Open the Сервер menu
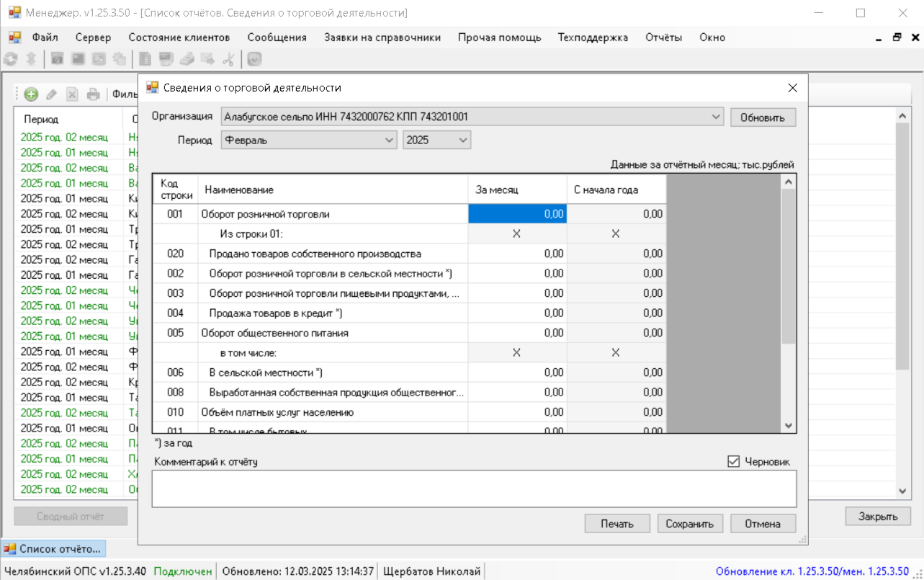The width and height of the screenshot is (924, 580). (x=93, y=37)
